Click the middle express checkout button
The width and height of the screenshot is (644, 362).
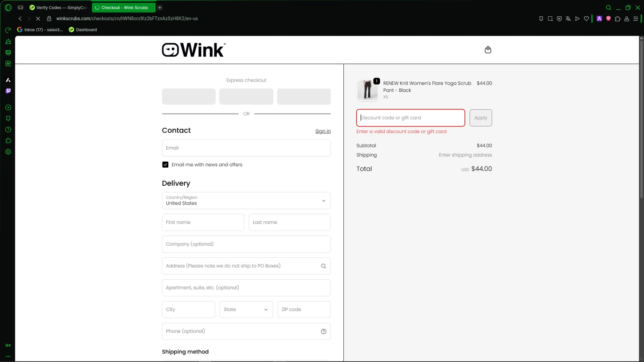point(246,97)
